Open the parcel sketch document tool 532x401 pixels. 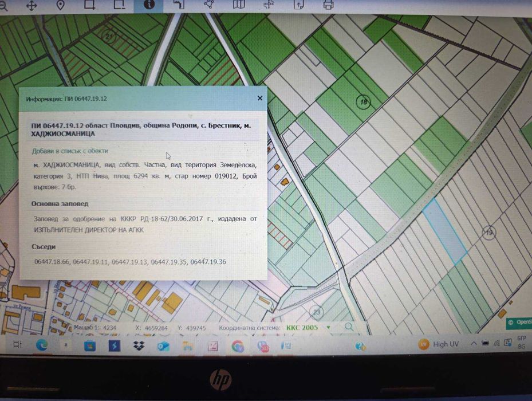pyautogui.click(x=179, y=5)
